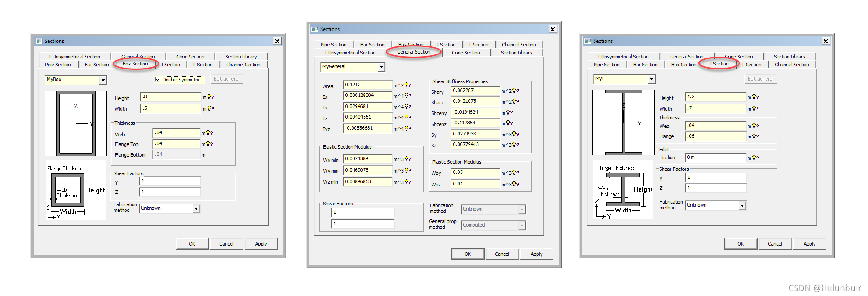
Task: Click the Area help bulb icon
Action: pyautogui.click(x=408, y=85)
